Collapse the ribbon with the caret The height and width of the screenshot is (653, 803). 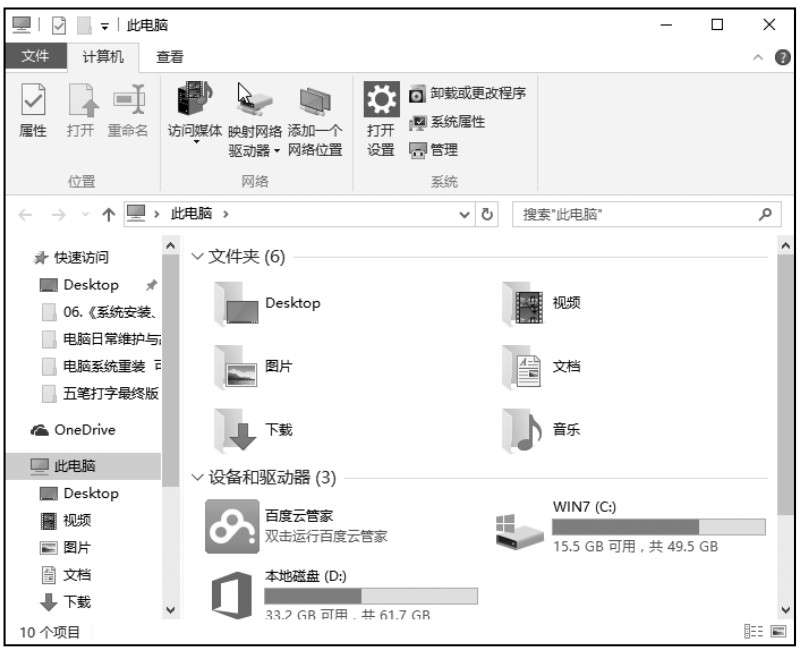coord(758,57)
